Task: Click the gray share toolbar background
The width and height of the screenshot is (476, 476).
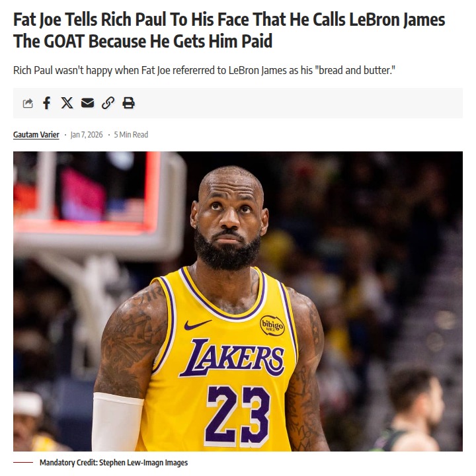Action: click(298, 103)
